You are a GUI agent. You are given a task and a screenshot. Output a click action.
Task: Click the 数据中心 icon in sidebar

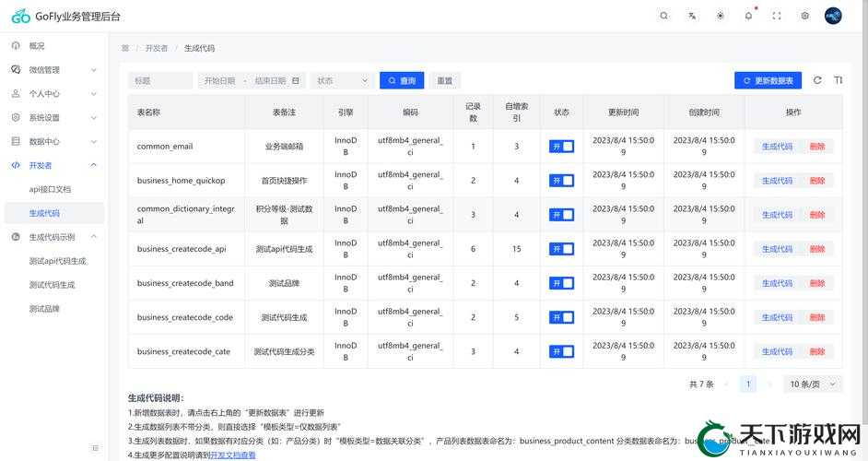tap(16, 141)
